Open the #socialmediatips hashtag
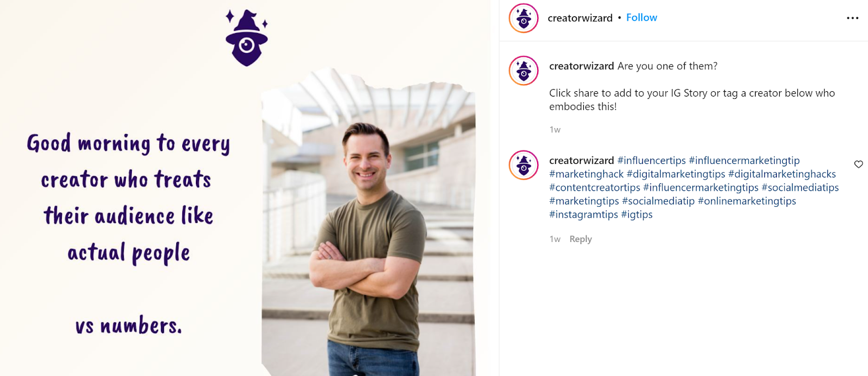 point(800,187)
